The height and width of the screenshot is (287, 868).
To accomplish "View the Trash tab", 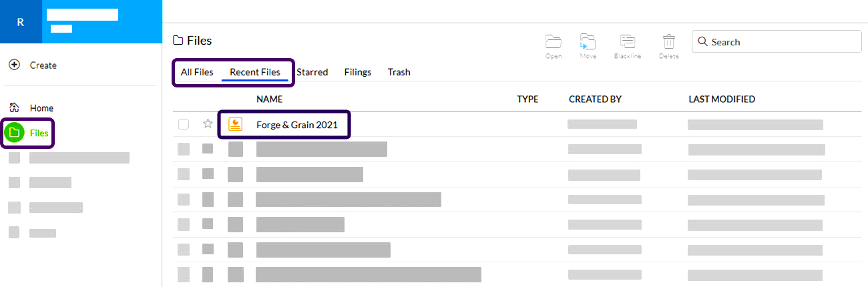I will point(399,72).
